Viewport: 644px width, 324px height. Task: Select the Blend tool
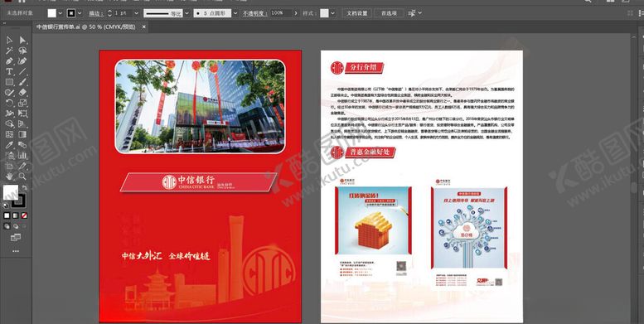pyautogui.click(x=22, y=145)
